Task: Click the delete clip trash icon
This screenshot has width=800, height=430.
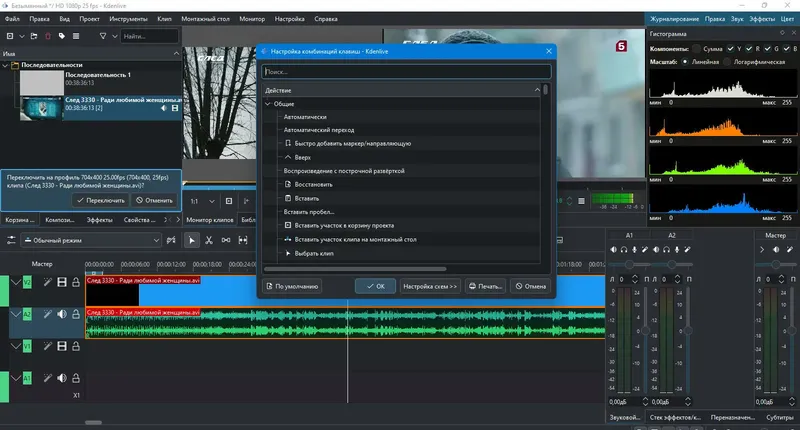Action: 48,36
